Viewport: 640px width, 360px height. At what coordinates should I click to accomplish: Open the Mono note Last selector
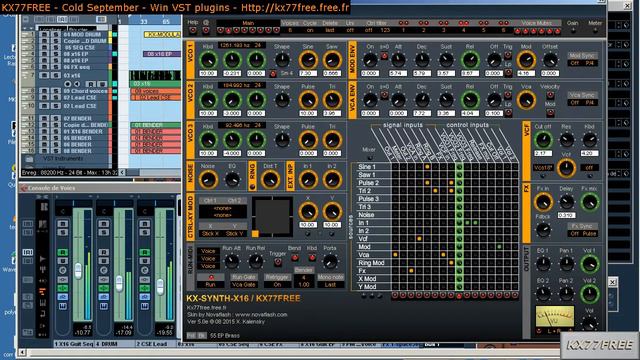click(x=330, y=284)
